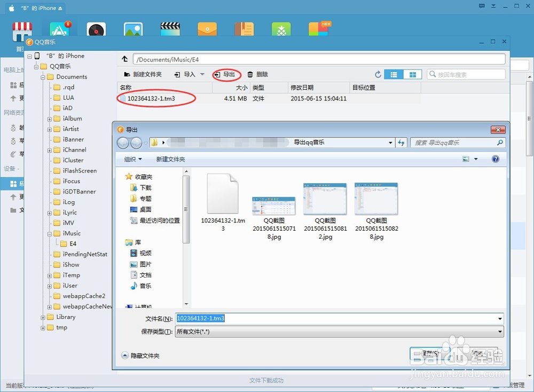Screen dimensions: 534x392
Task: Click 新建文件夹 in the 导出 dialog
Action: [x=171, y=159]
